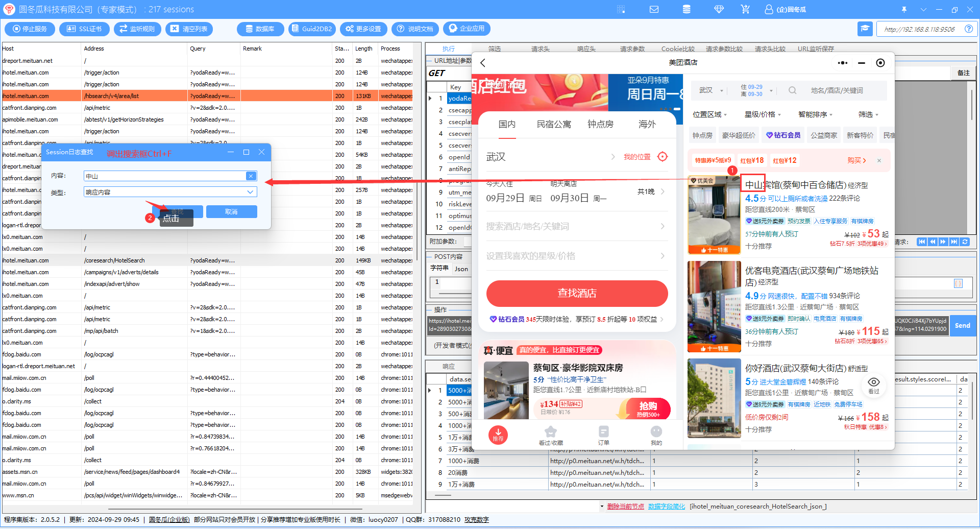Click the refresh request icon
This screenshot has height=529, width=980.
[x=965, y=242]
